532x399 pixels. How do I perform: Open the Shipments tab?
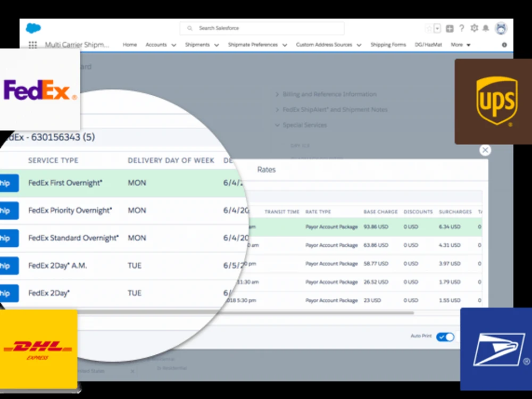(x=197, y=45)
